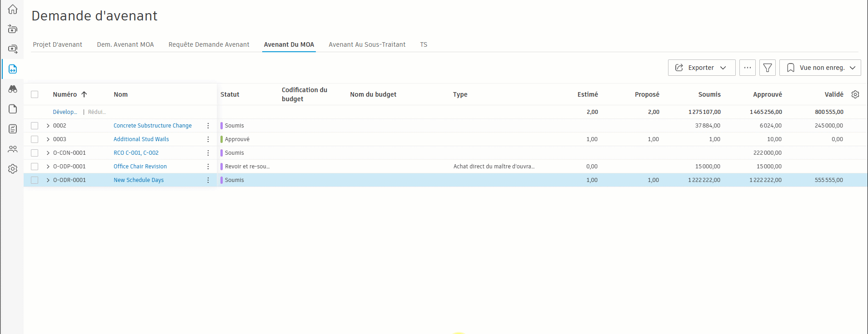Screen dimensions: 868x334
Task: Check the box for row O-CON-0001
Action: click(x=35, y=153)
